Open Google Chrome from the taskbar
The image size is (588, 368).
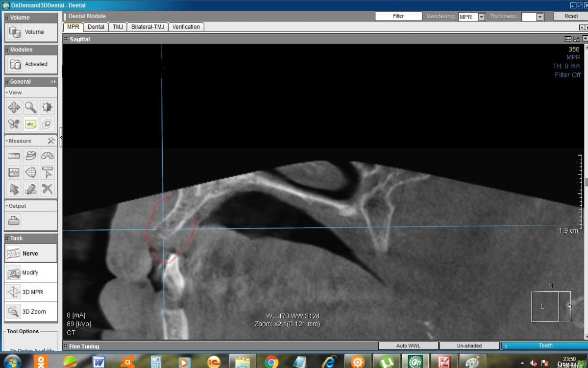tap(271, 362)
